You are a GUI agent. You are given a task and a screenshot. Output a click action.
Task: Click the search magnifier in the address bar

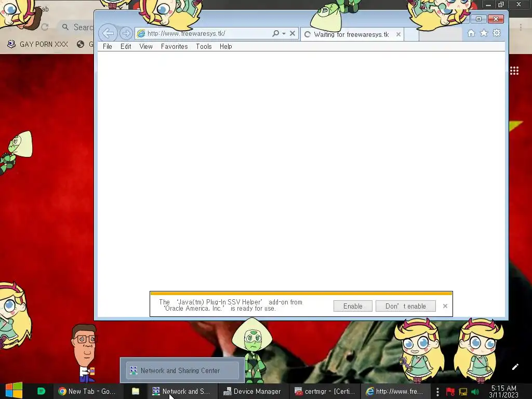click(x=275, y=33)
